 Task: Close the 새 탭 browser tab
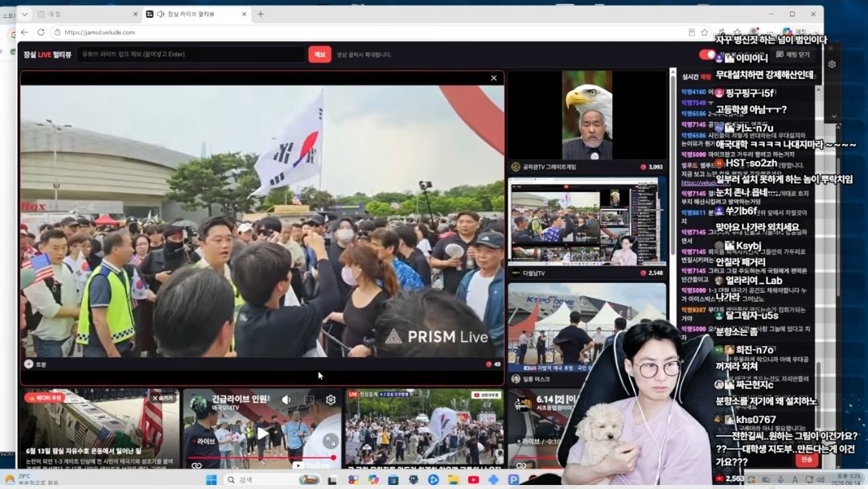tap(135, 14)
